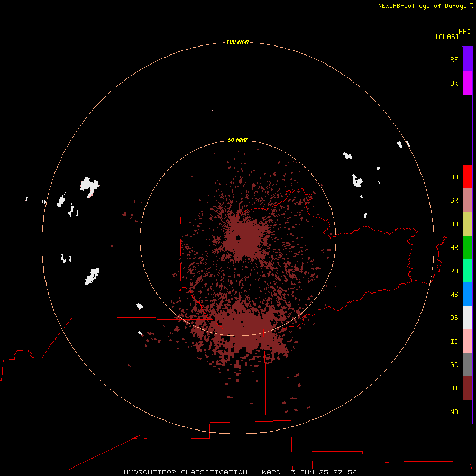Screen dimensions: 476x476
Task: Click the UK legend label
Action: (x=454, y=83)
